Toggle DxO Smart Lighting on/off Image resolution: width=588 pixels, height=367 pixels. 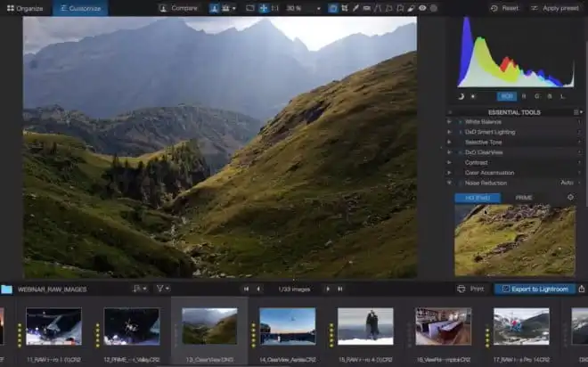click(x=460, y=132)
